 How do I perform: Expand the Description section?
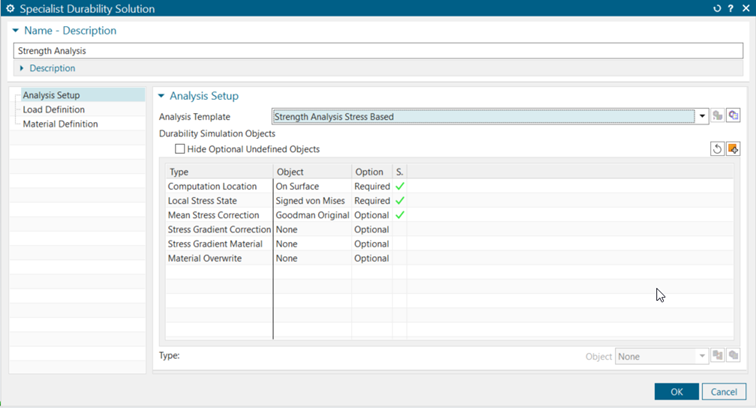coord(23,68)
